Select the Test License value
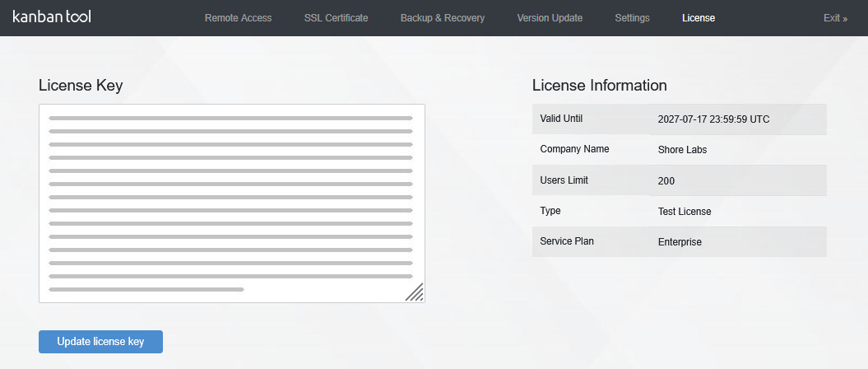Viewport: 868px width, 369px height. click(685, 212)
